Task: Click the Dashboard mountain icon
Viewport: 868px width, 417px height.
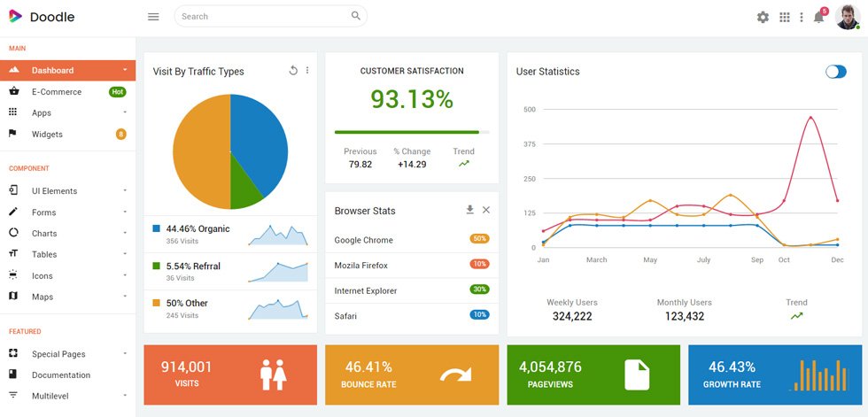Action: 14,70
